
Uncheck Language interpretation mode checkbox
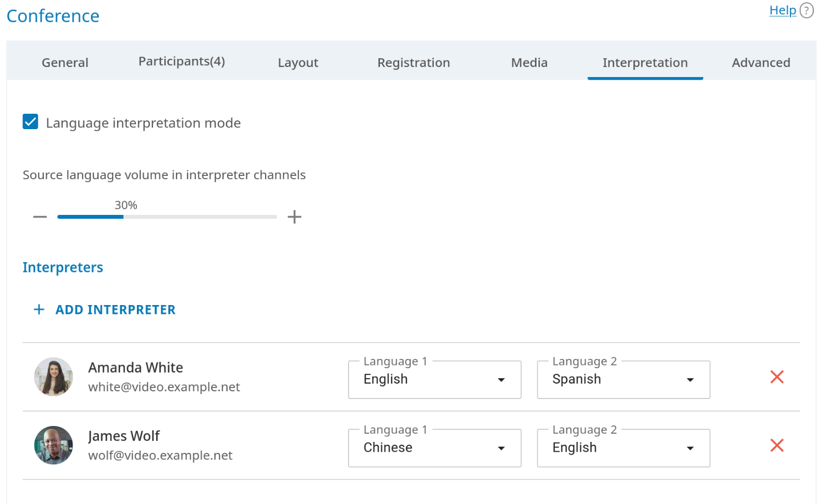31,122
